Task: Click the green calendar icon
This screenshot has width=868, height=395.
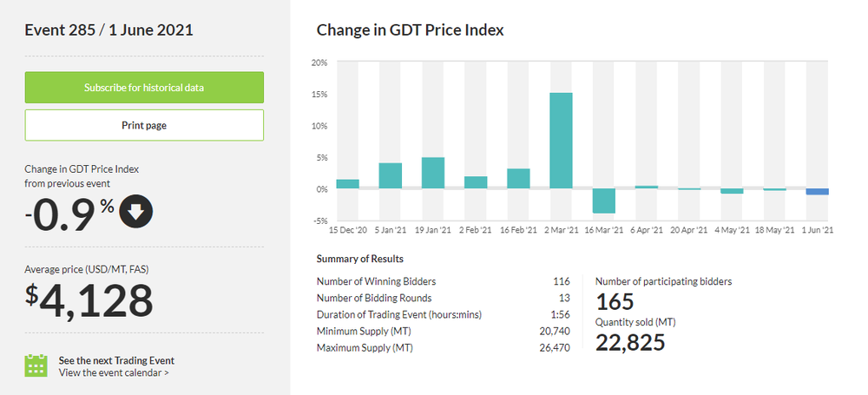Action: (36, 365)
